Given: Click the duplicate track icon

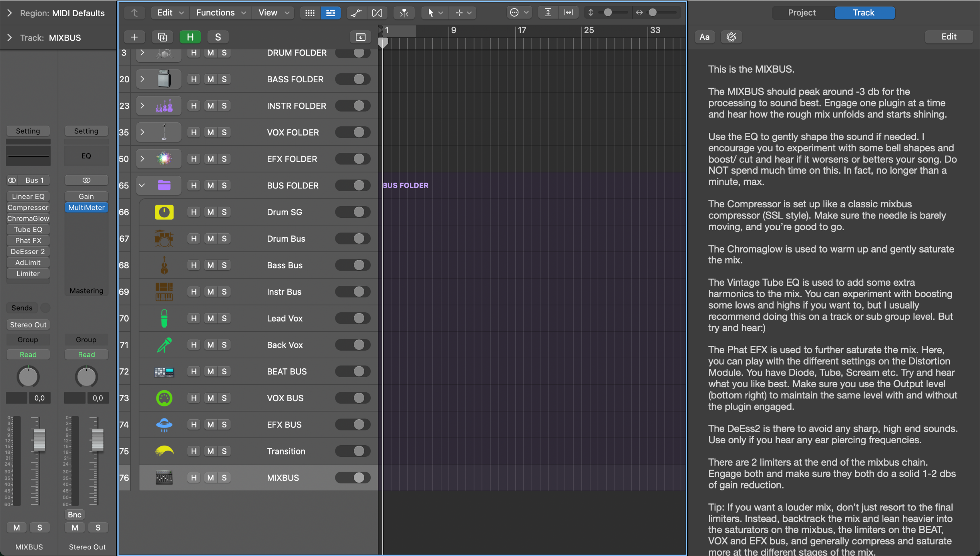Looking at the screenshot, I should pyautogui.click(x=162, y=37).
